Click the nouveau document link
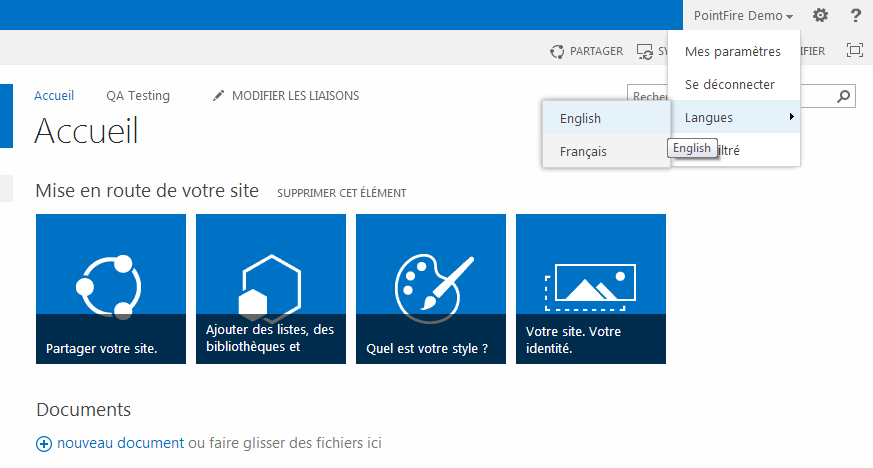Image resolution: width=873 pixels, height=468 pixels. [120, 443]
